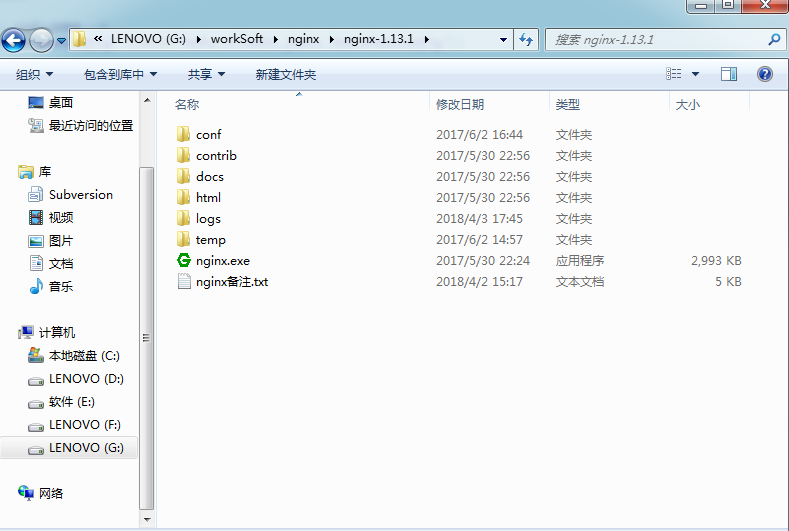Toggle the preview pane icon
The height and width of the screenshot is (531, 789).
[729, 74]
